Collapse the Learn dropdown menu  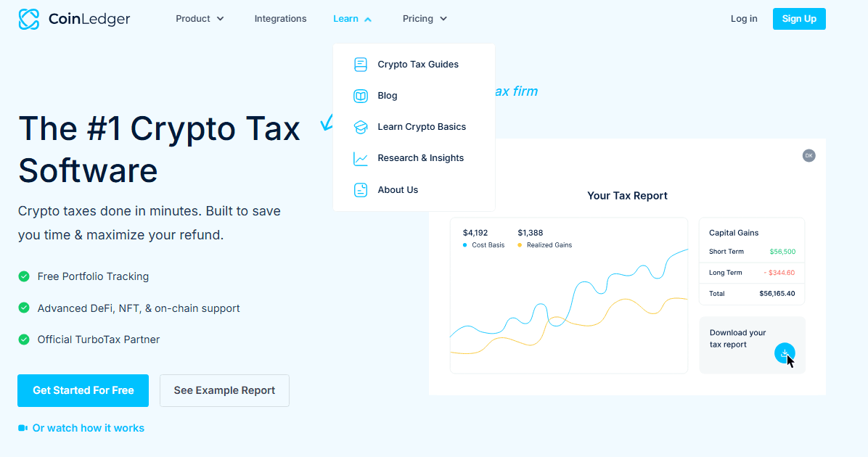click(352, 19)
